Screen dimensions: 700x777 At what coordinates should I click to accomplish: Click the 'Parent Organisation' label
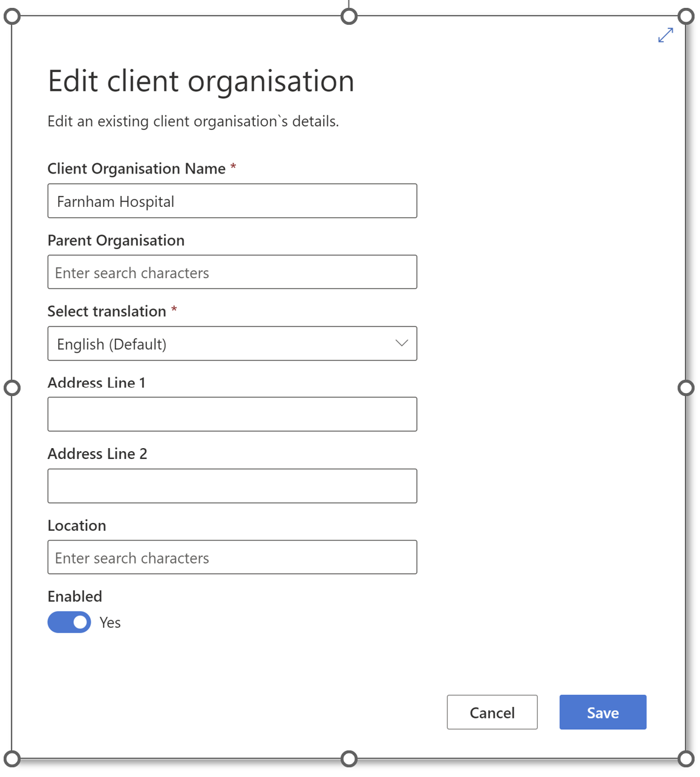pos(116,241)
